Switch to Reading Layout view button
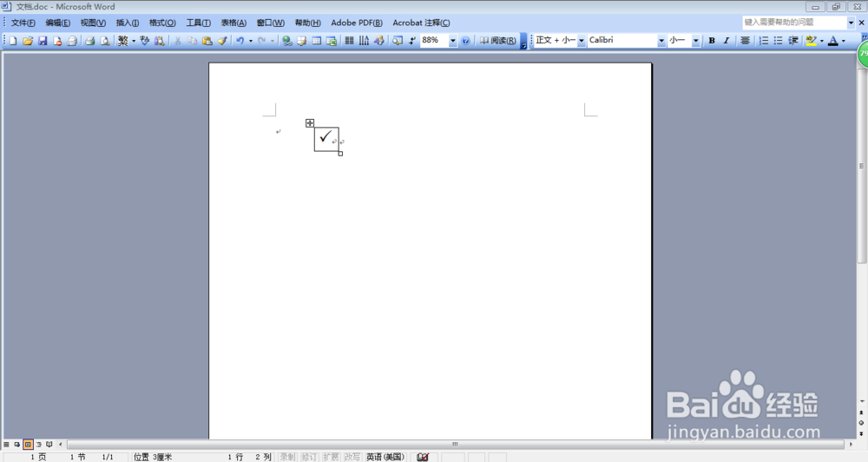This screenshot has width=868, height=462. click(49, 445)
